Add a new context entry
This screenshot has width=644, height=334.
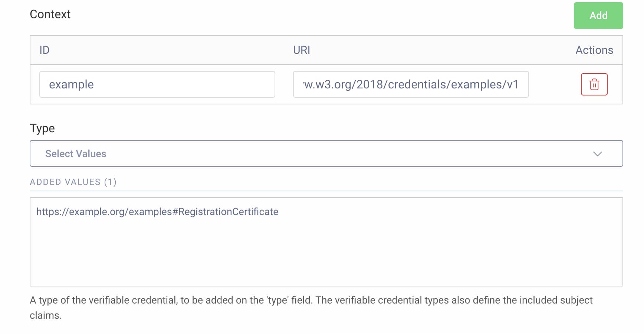598,16
